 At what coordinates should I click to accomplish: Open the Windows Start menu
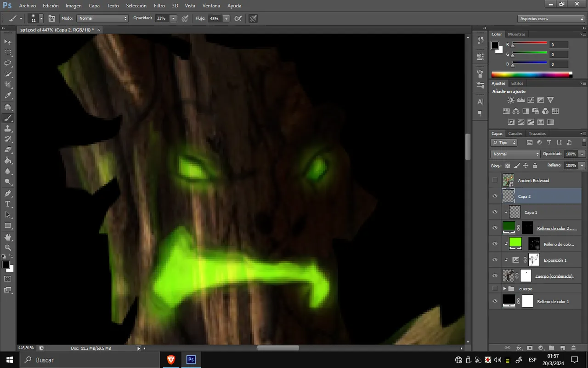pos(10,360)
